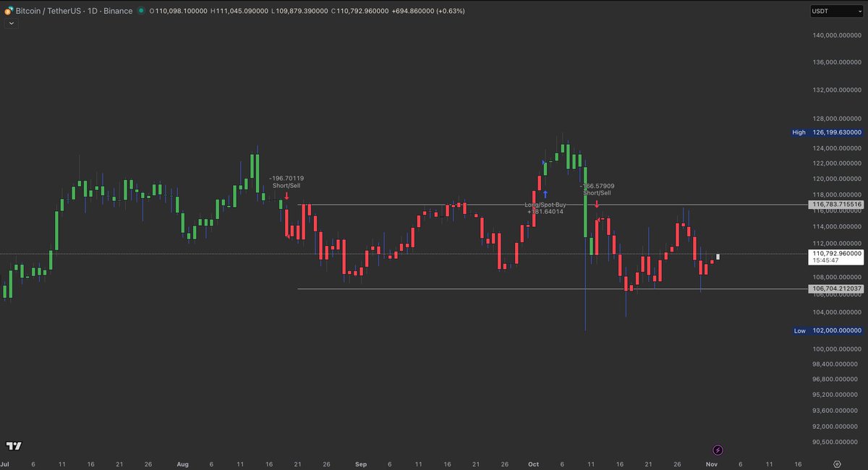Select the red Short/Sell arrow near October 11
868x470 pixels.
595,205
